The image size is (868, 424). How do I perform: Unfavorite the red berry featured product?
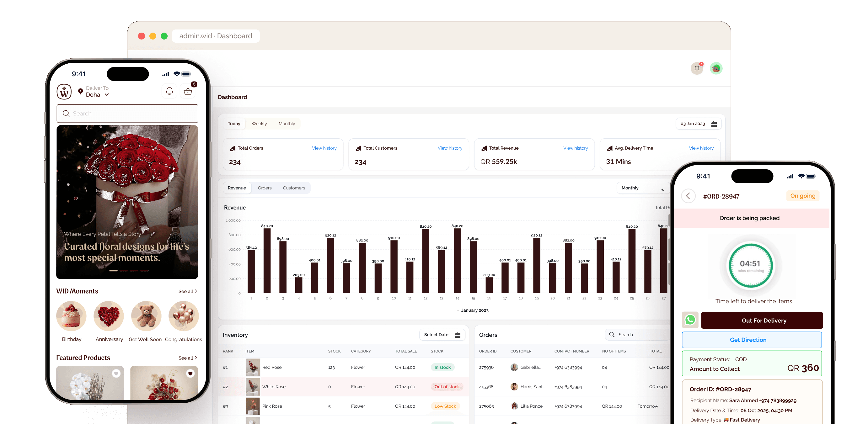[190, 373]
